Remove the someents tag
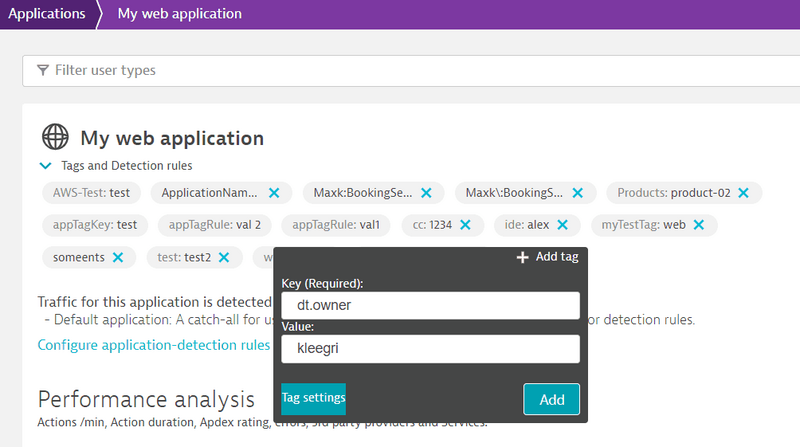The image size is (800, 447). pyautogui.click(x=118, y=258)
